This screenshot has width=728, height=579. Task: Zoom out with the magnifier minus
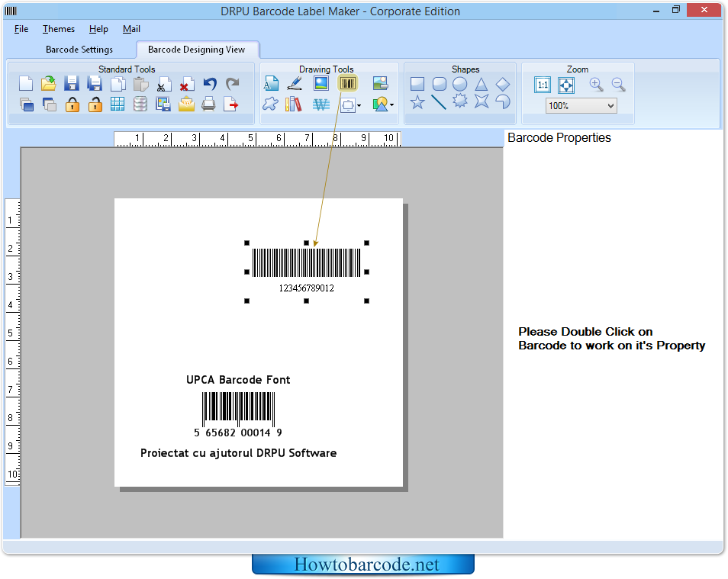[x=618, y=85]
